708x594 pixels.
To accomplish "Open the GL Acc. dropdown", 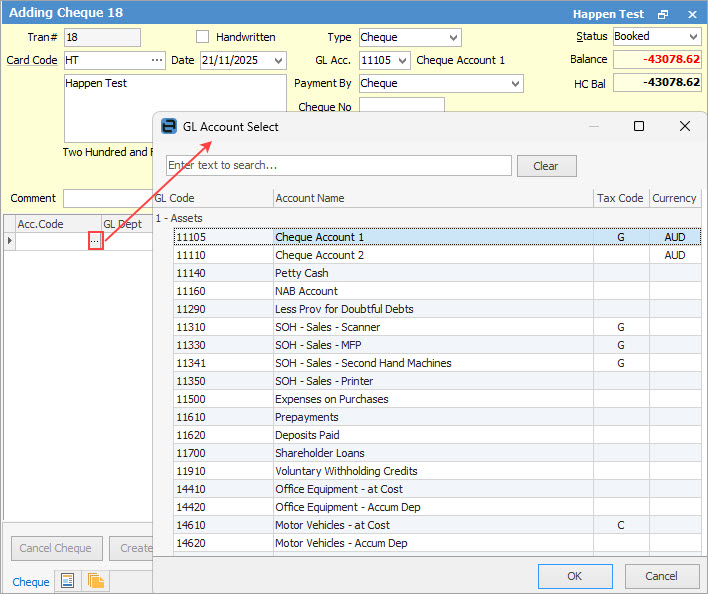I will pyautogui.click(x=403, y=60).
